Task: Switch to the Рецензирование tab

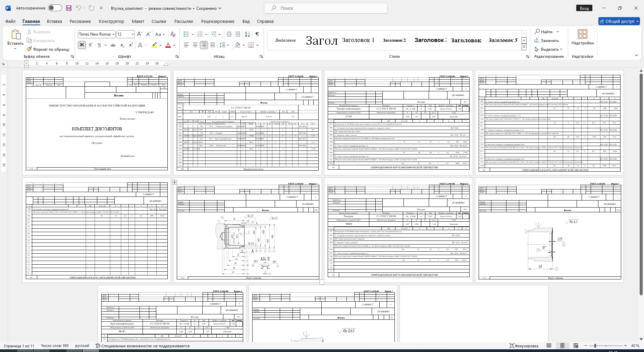Action: (x=218, y=21)
